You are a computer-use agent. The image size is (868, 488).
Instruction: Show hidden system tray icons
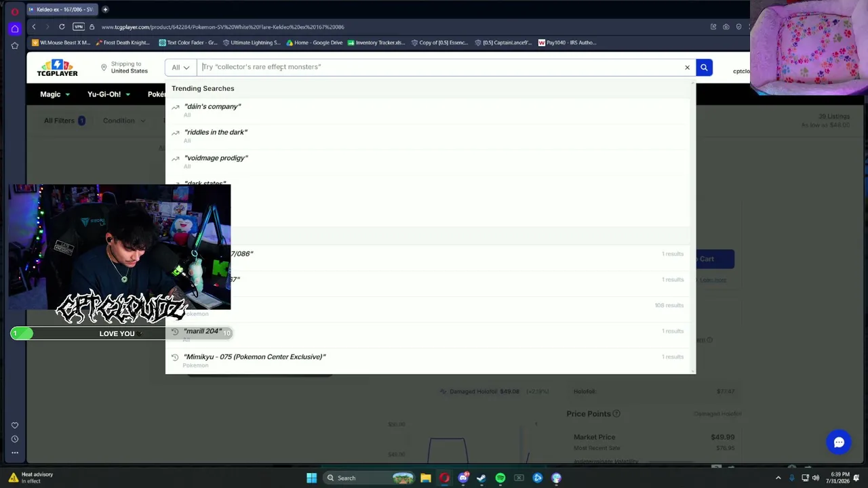778,478
